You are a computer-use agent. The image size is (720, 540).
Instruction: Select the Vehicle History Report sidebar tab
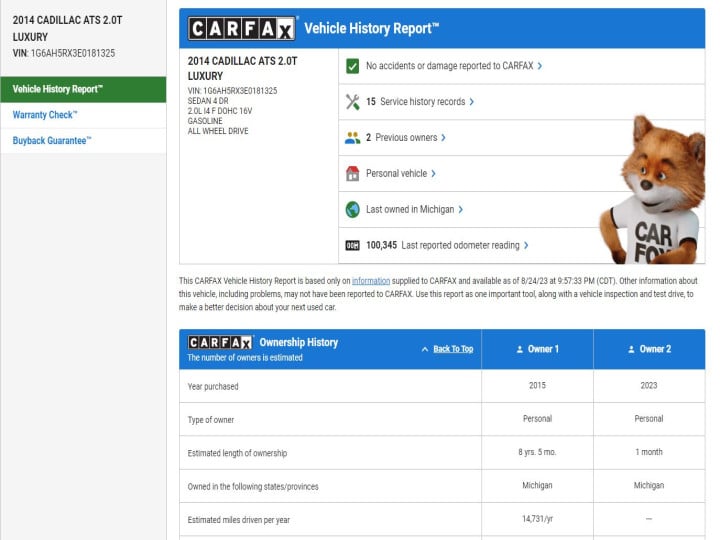pyautogui.click(x=83, y=89)
